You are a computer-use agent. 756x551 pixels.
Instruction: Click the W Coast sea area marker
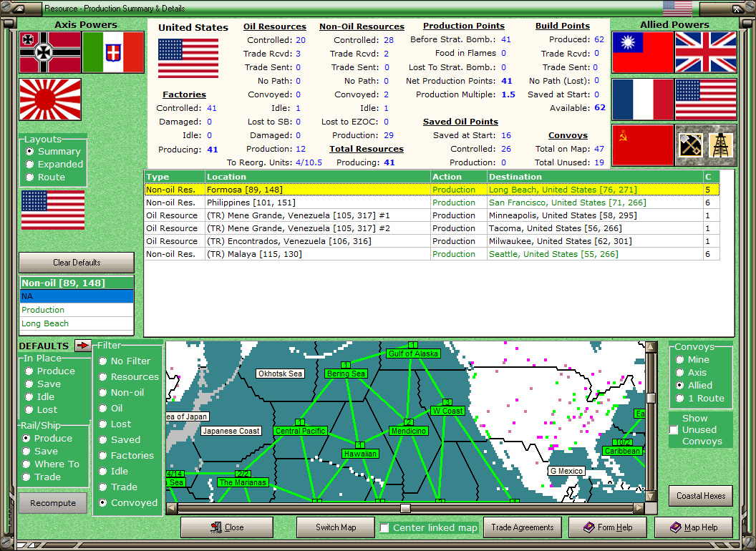(x=448, y=411)
